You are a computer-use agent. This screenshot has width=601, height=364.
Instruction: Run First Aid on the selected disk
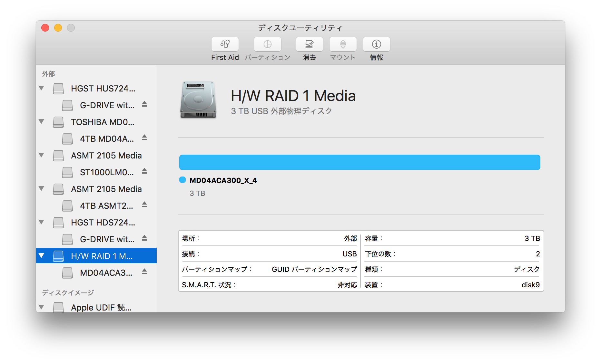225,44
